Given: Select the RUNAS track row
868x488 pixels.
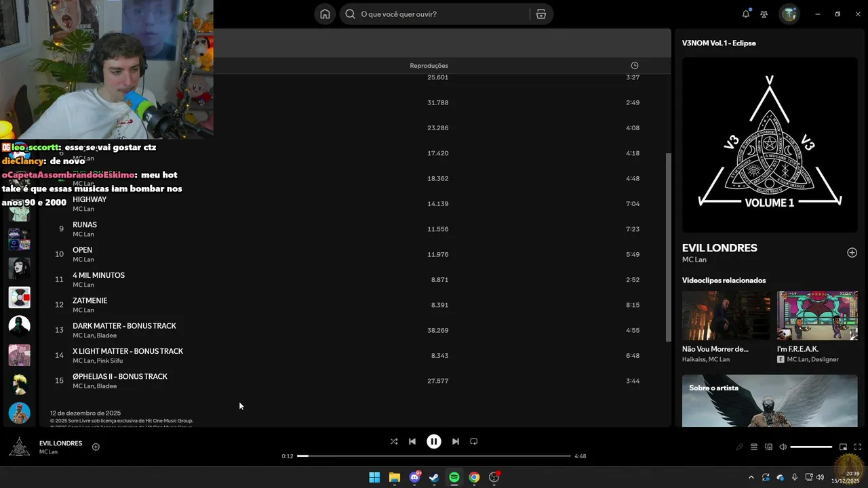Looking at the screenshot, I should tap(353, 229).
